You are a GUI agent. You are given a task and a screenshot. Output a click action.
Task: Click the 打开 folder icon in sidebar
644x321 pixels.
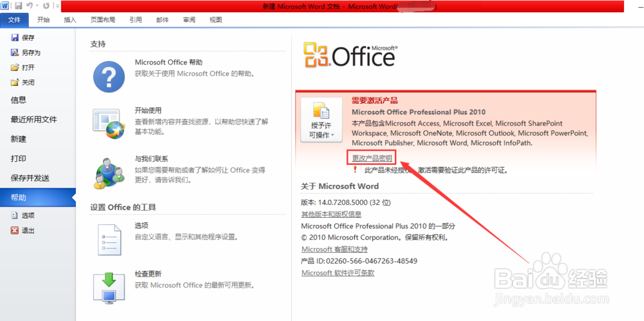15,68
